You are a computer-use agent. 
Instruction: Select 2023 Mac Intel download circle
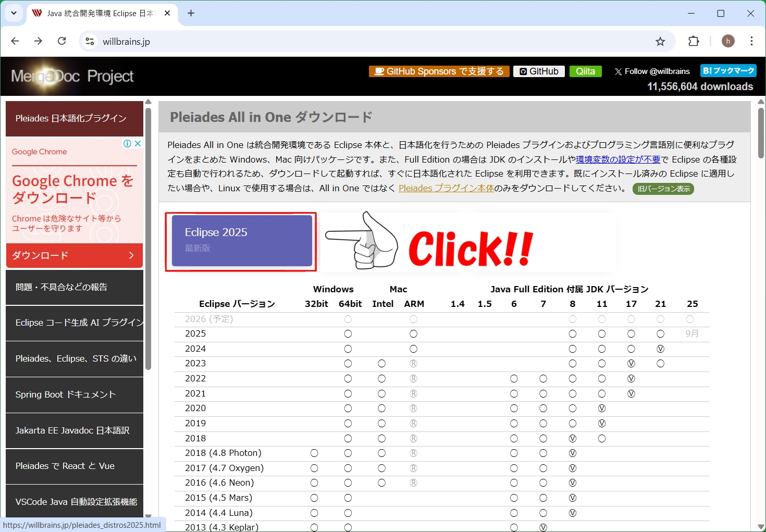(381, 364)
